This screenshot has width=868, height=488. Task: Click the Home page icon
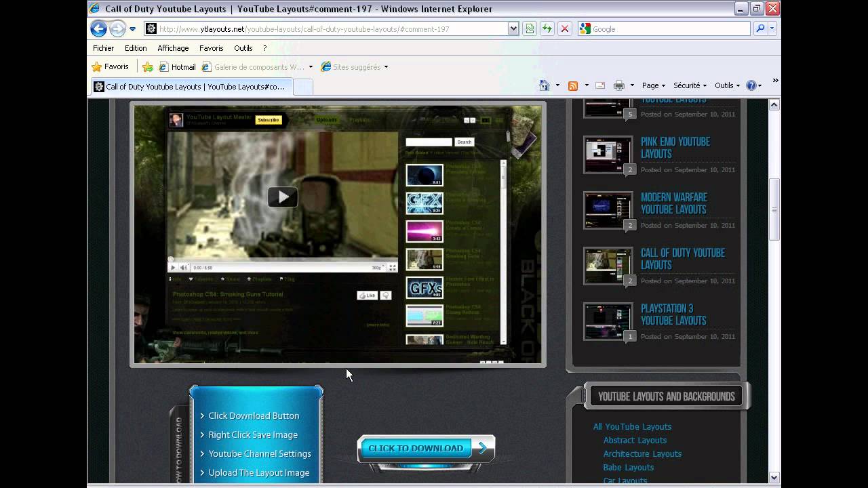click(544, 85)
